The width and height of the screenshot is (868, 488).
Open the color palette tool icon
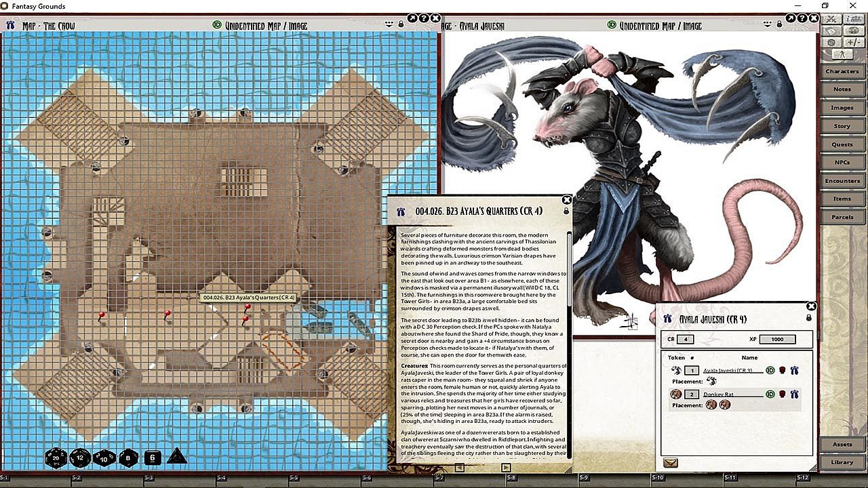[853, 31]
